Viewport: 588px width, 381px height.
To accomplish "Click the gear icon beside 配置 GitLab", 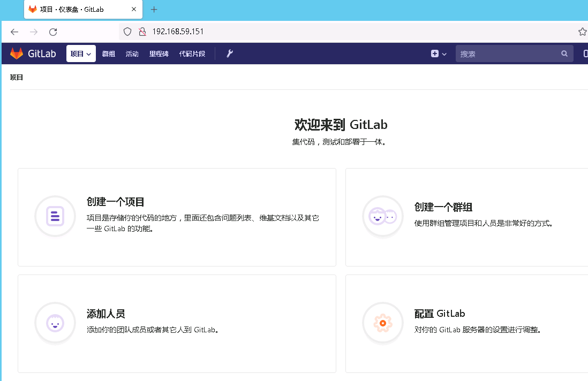I will pyautogui.click(x=383, y=323).
